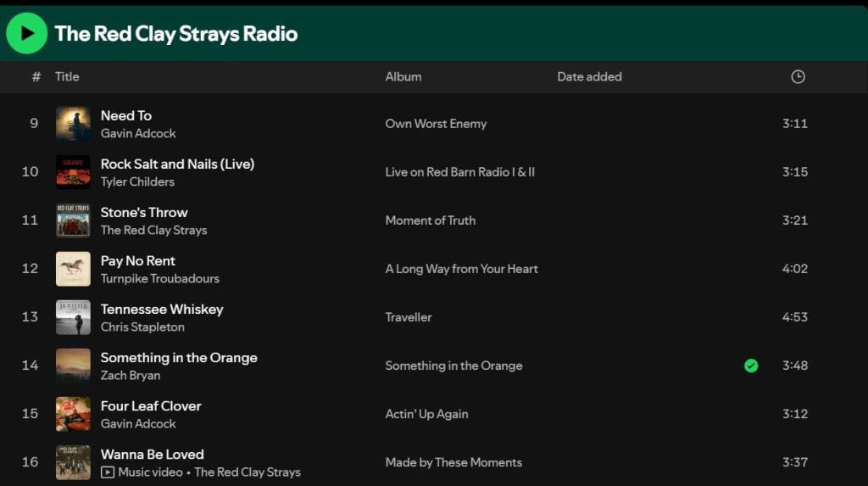
Task: Open the Zach Bryan artist page
Action: pyautogui.click(x=131, y=375)
